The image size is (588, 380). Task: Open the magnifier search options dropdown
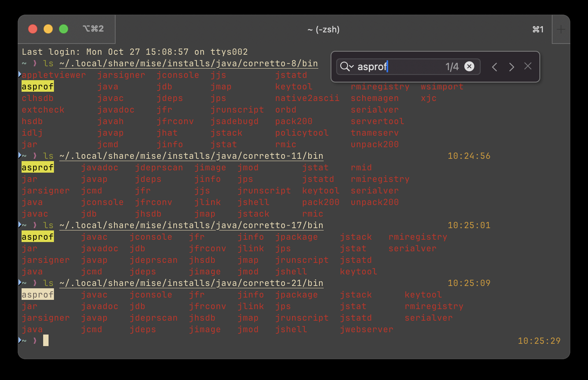point(346,67)
